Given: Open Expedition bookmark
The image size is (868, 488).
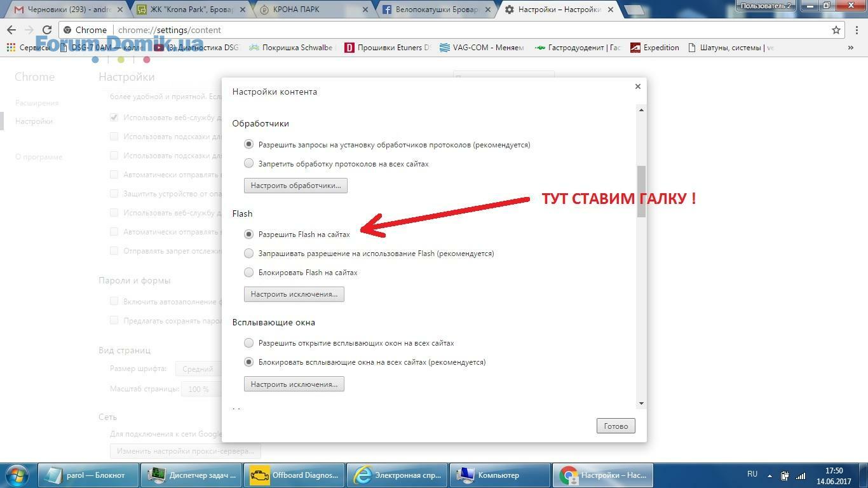Looking at the screenshot, I should tap(654, 48).
